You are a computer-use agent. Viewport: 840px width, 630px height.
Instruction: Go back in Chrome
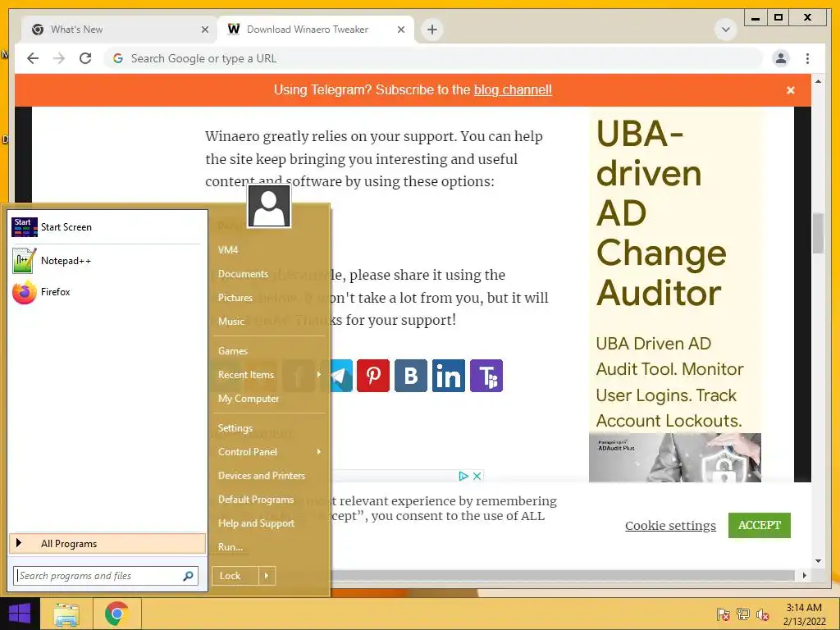pyautogui.click(x=33, y=58)
